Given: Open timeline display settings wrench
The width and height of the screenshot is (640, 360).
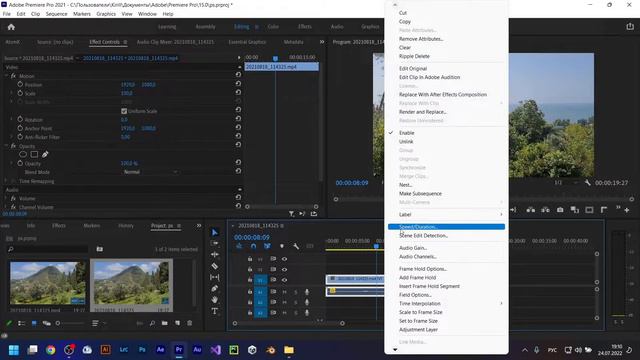Looking at the screenshot, I should [296, 246].
